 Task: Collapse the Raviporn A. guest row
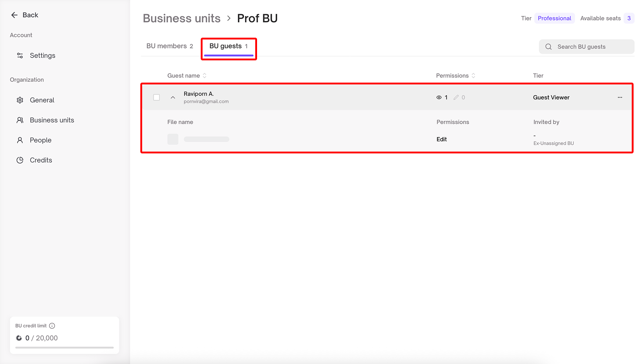click(x=173, y=98)
